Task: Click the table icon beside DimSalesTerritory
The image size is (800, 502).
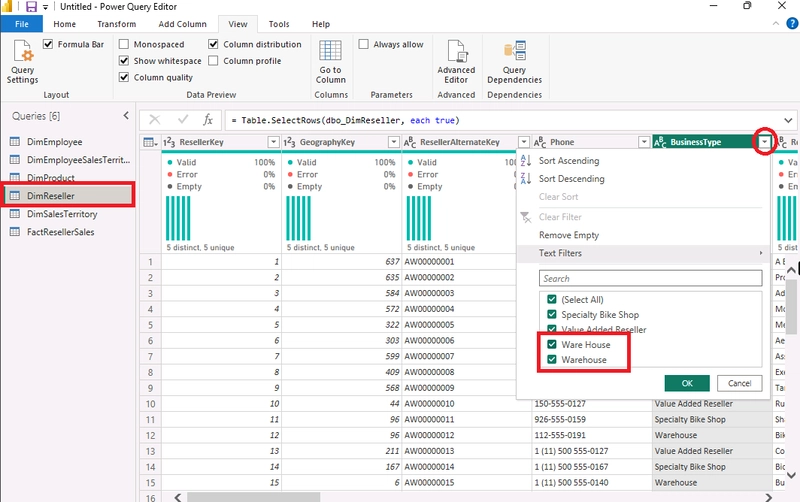Action: pos(15,214)
